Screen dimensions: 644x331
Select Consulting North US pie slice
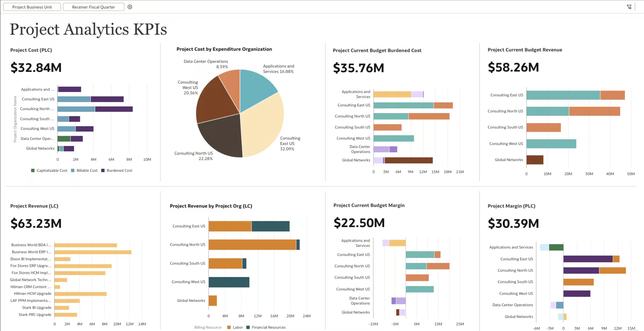(x=222, y=137)
